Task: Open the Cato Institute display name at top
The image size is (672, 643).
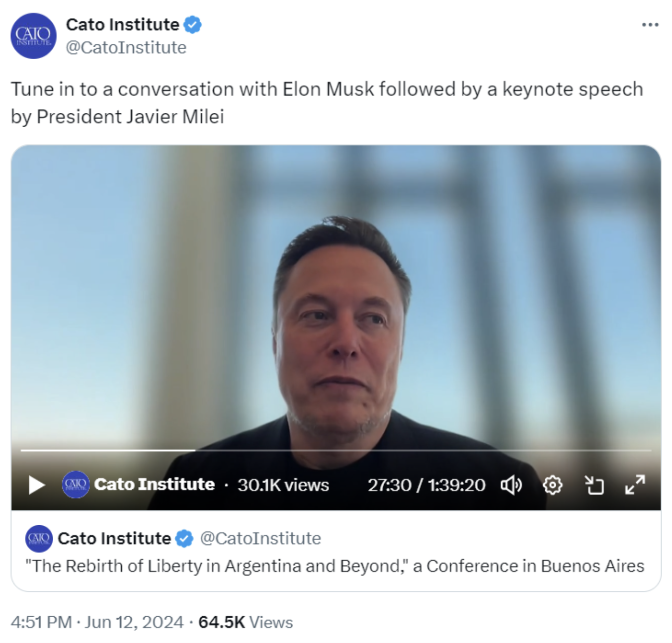Action: click(x=123, y=24)
